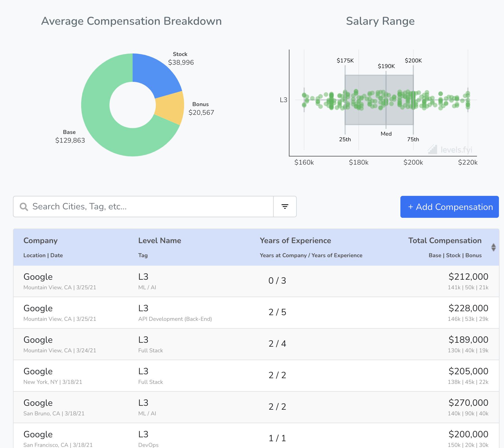504x448 pixels.
Task: Click New York, NY | 3/18/21 location
Action: [53, 382]
